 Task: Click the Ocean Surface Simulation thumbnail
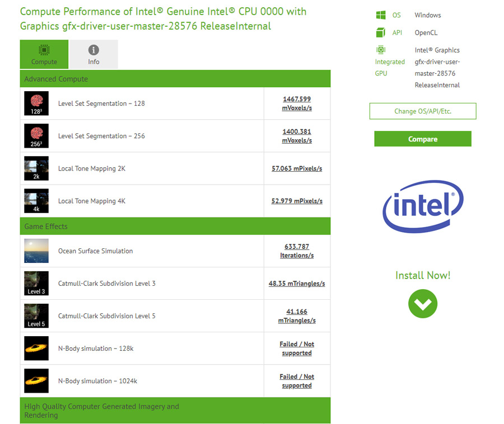[x=36, y=251]
